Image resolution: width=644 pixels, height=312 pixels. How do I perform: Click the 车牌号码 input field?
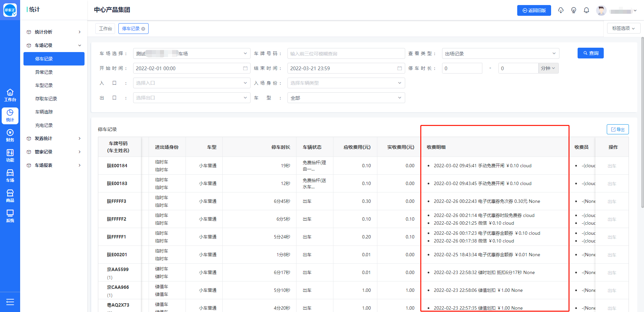point(346,54)
